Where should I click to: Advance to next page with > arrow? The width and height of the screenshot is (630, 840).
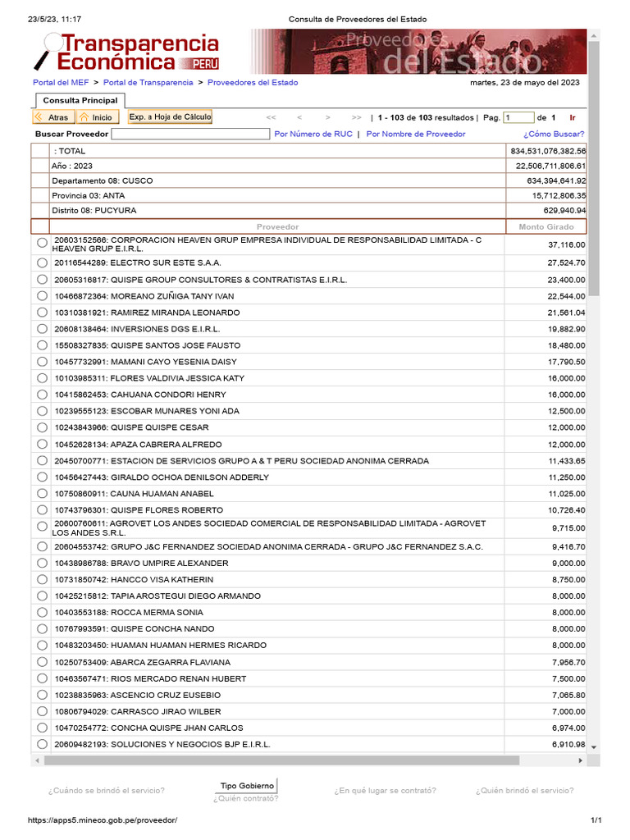328,117
